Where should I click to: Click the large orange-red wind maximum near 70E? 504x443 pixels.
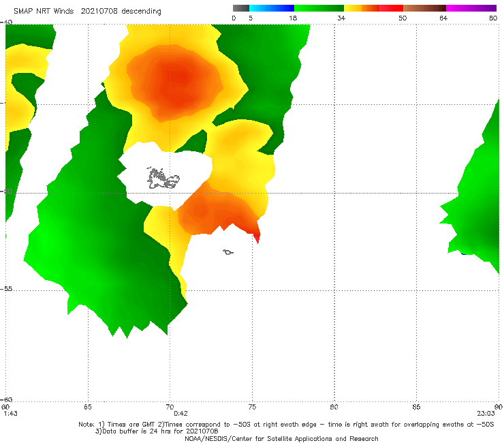(175, 84)
